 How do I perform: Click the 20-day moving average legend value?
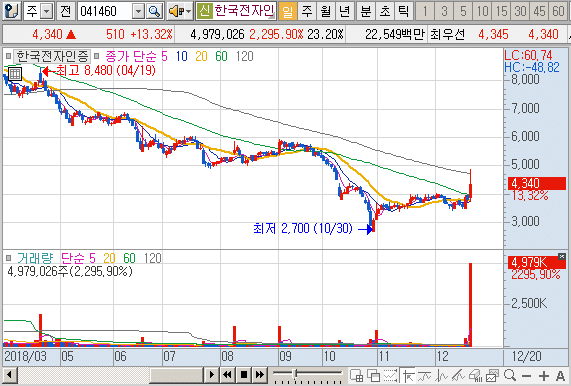tap(201, 56)
